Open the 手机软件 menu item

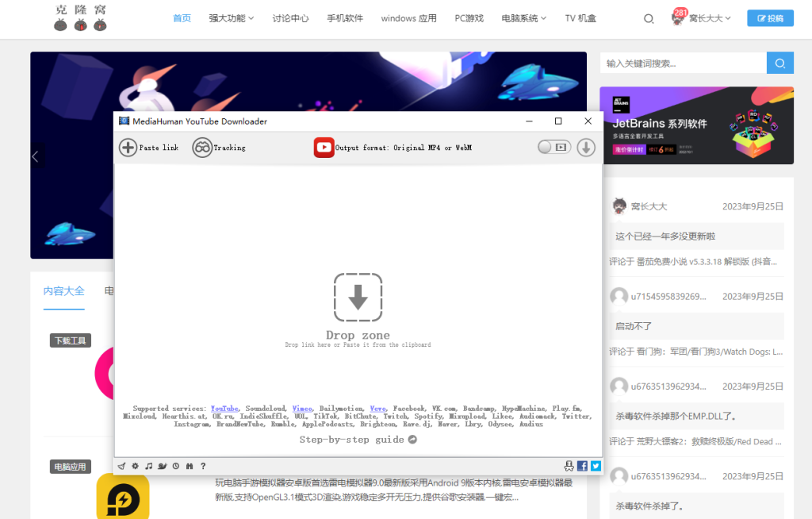(x=345, y=18)
